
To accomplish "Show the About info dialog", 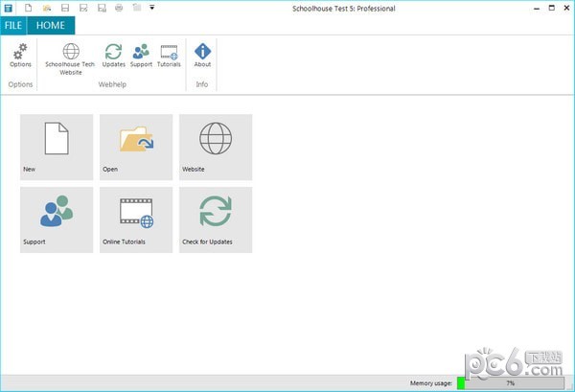I will tap(202, 54).
